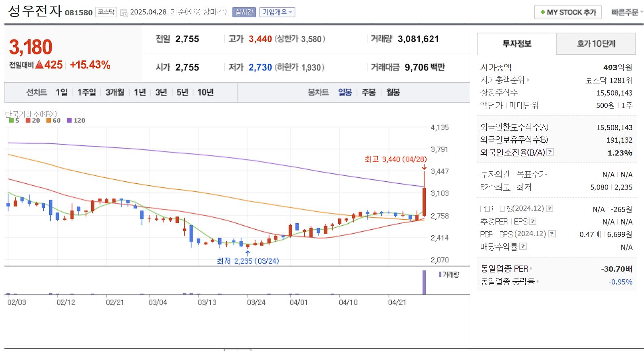Click the 코스닥 1281위 rank value
The height and width of the screenshot is (351, 644).
(608, 80)
